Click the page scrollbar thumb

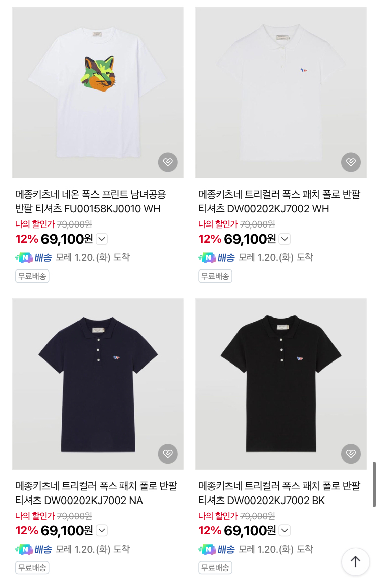pos(374,484)
